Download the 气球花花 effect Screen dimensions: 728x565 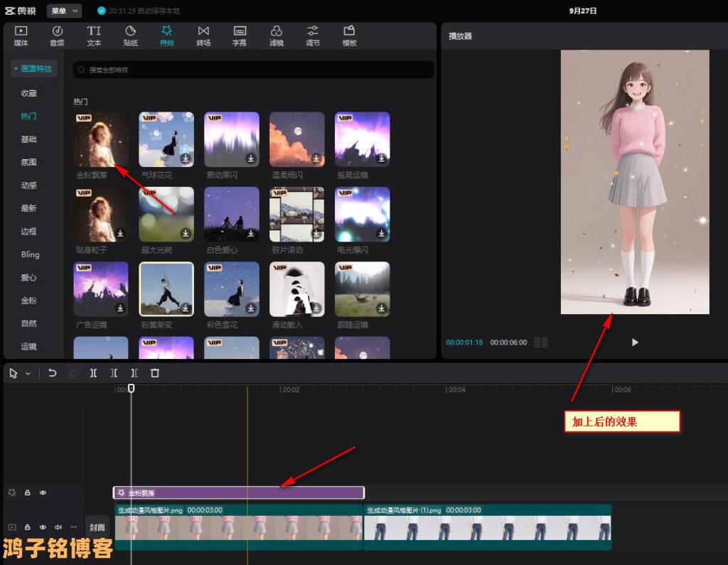click(186, 158)
